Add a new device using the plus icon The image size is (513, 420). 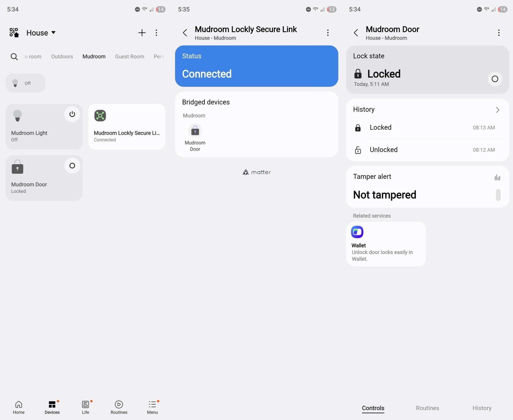pyautogui.click(x=142, y=33)
